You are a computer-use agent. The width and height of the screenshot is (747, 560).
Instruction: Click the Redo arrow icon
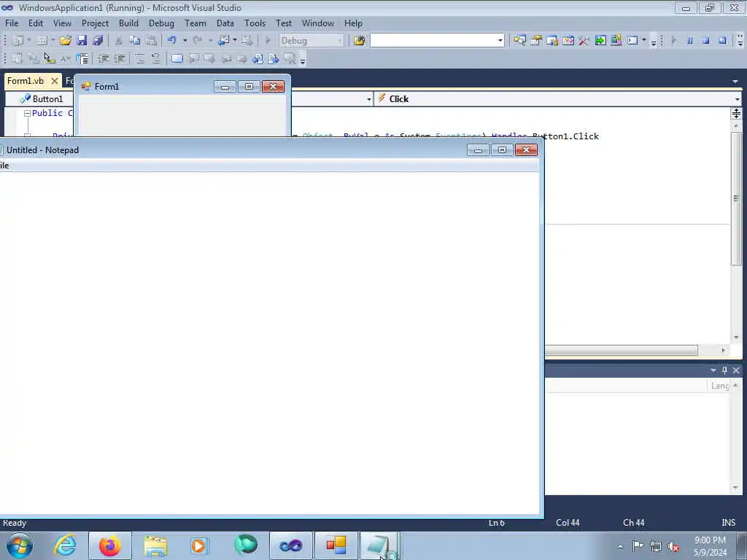197,41
